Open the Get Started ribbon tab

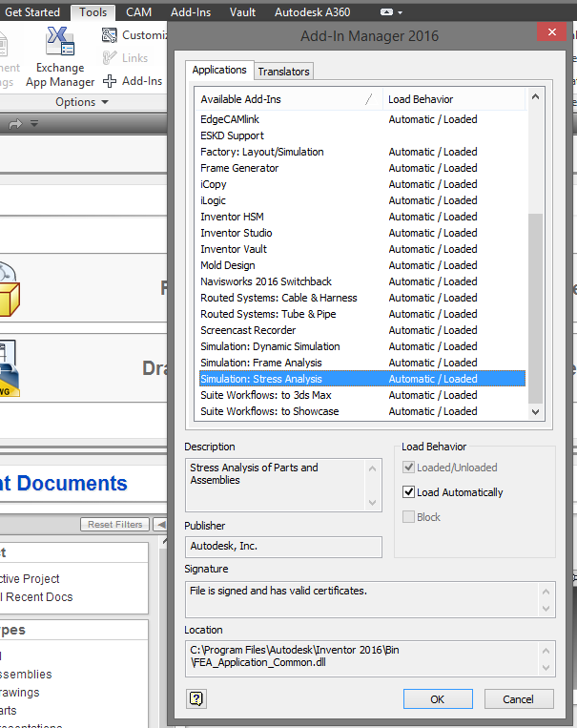tap(32, 12)
